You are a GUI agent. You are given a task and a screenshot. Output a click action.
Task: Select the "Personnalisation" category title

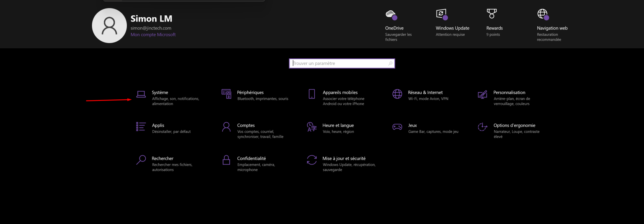[x=509, y=92]
